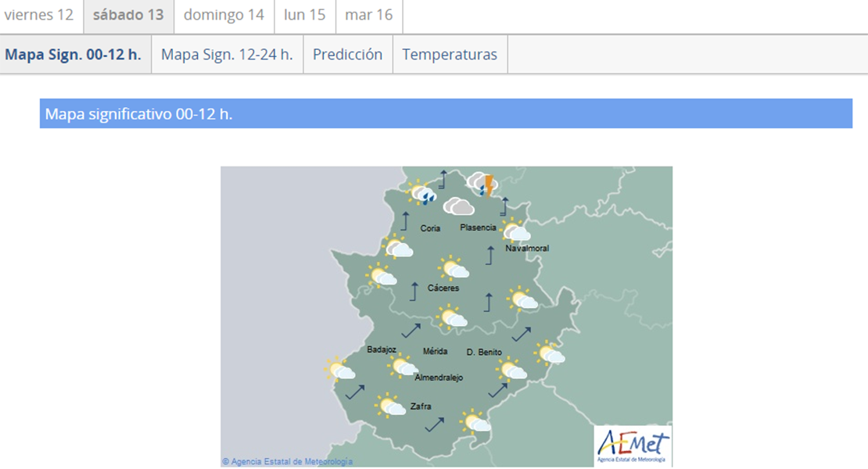This screenshot has width=868, height=469.
Task: Click the thunderstorm icon above Plasencia
Action: coord(482,184)
